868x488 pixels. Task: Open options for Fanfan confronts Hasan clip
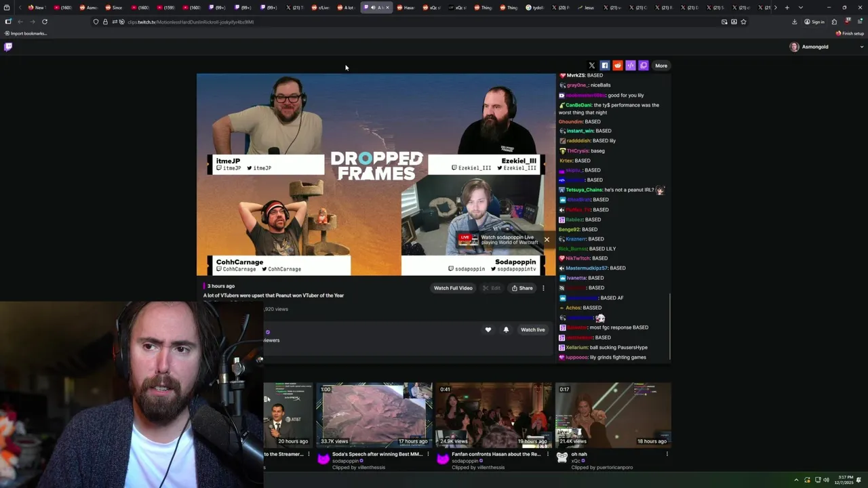[547, 454]
